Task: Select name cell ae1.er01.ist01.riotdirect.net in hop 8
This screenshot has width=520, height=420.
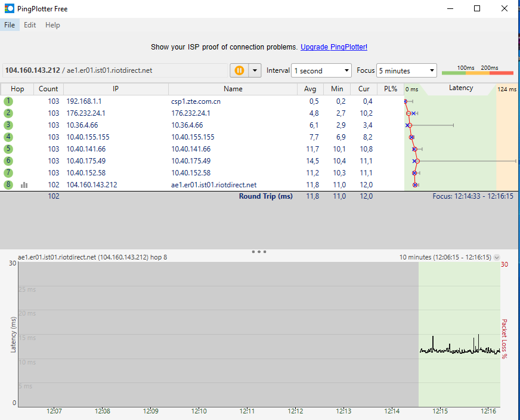Action: (x=213, y=185)
